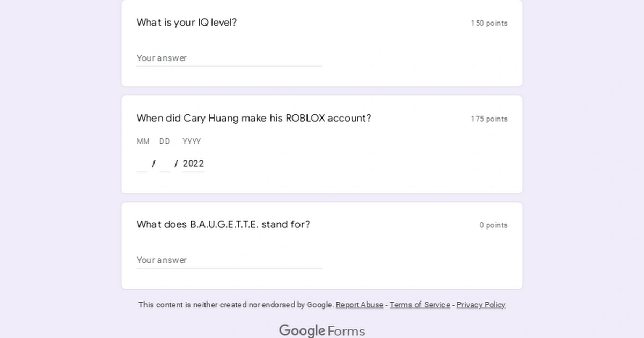Click the MM label above the date

(x=143, y=142)
